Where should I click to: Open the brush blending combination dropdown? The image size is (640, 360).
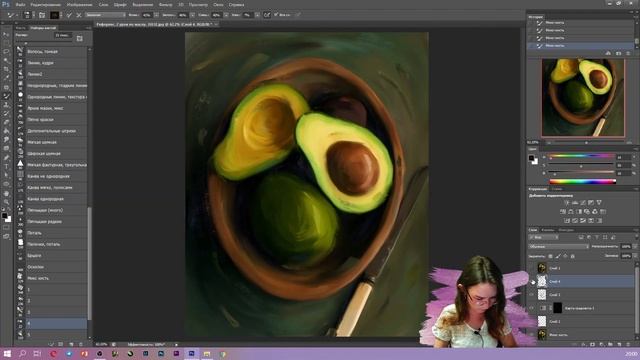pyautogui.click(x=105, y=15)
